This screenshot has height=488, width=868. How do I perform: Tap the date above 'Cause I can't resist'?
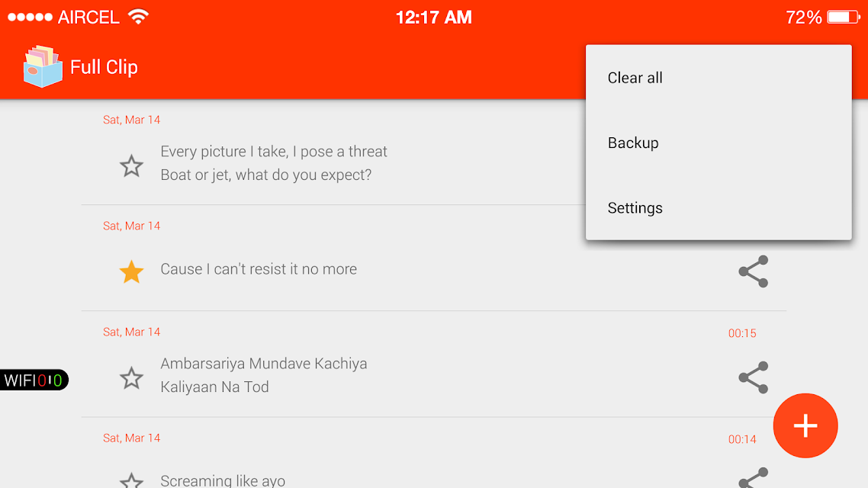pos(132,226)
